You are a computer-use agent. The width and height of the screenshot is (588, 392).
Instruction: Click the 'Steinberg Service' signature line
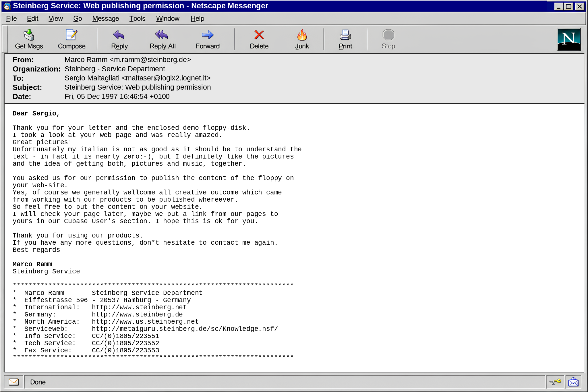46,271
